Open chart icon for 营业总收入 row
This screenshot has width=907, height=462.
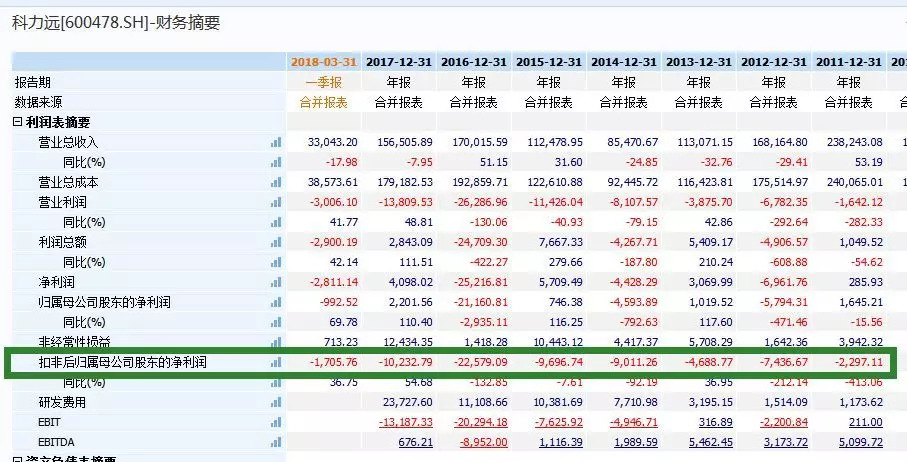[x=276, y=142]
